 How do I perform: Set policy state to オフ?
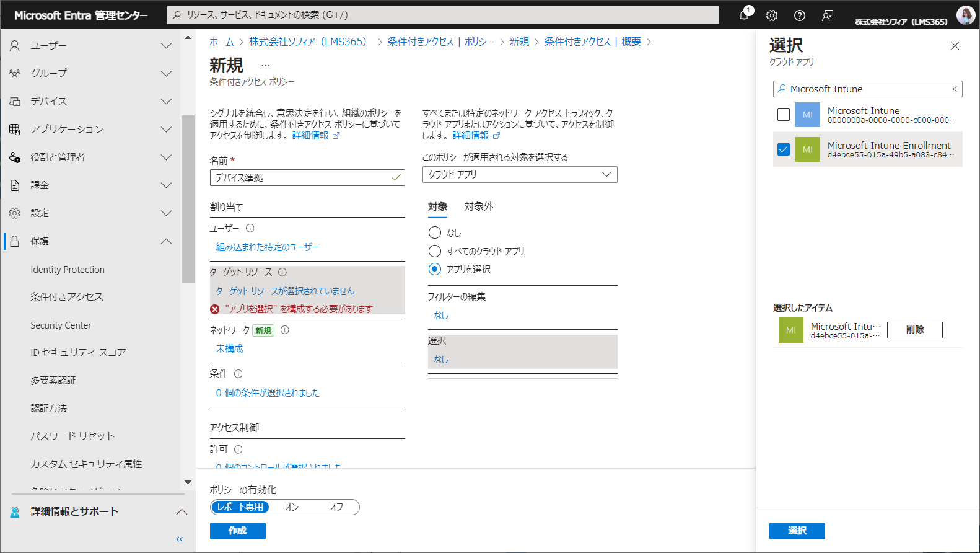coord(336,507)
